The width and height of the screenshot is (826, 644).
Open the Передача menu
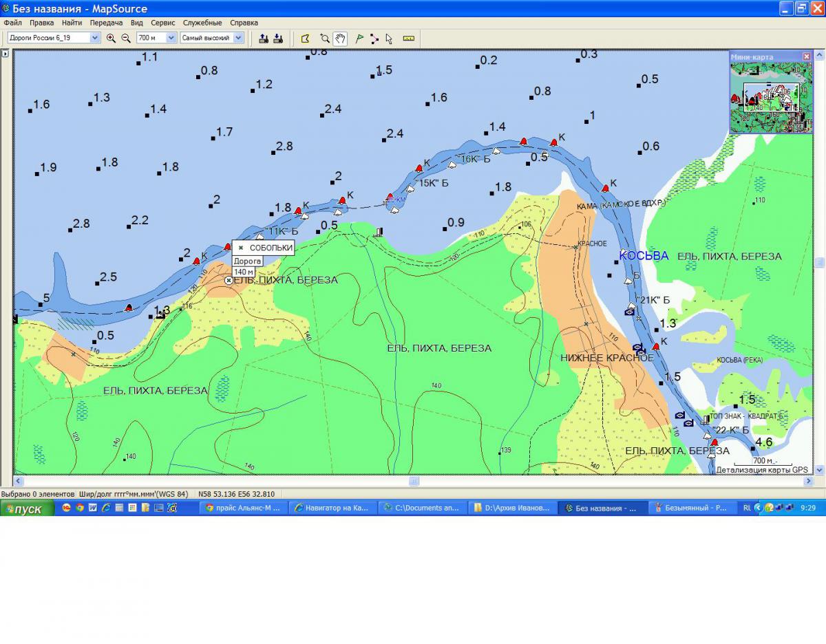point(106,23)
